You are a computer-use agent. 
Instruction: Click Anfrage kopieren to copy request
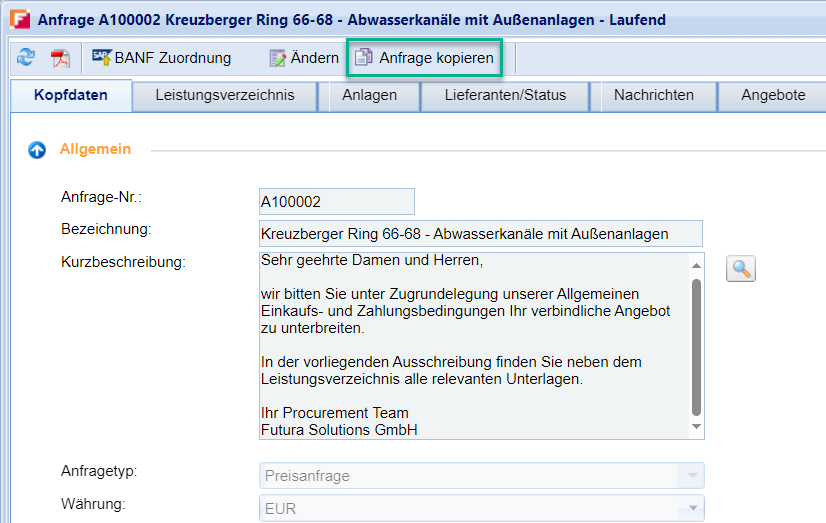[x=425, y=58]
